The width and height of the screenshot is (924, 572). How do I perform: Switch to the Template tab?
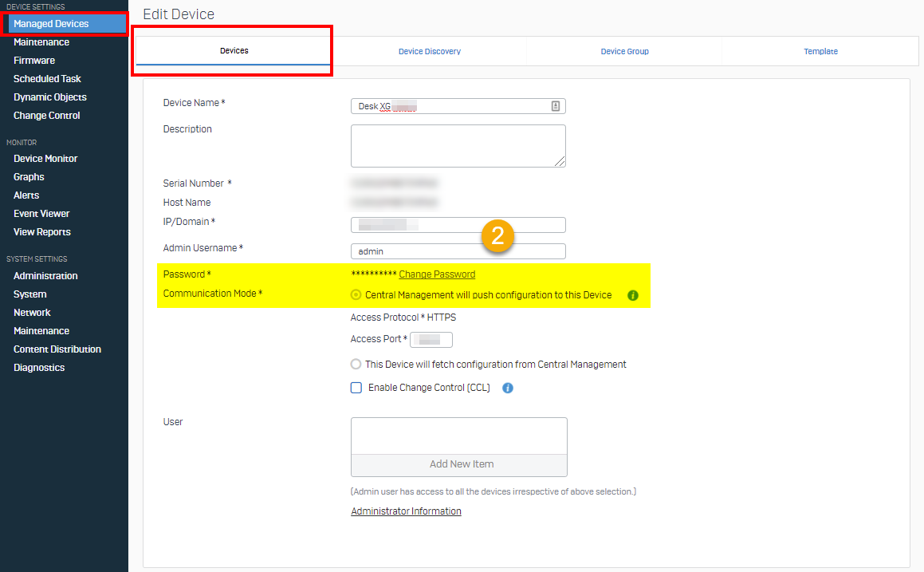[820, 50]
